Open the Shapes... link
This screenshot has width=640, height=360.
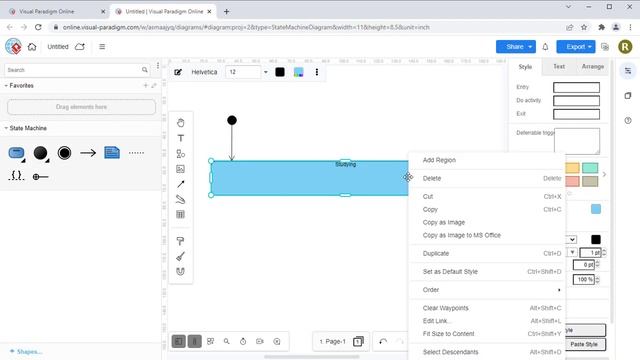26,351
